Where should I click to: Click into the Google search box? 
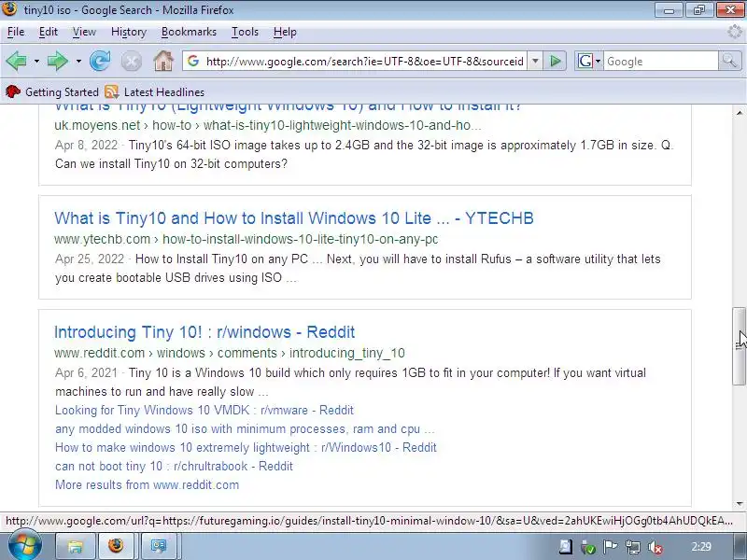[661, 61]
